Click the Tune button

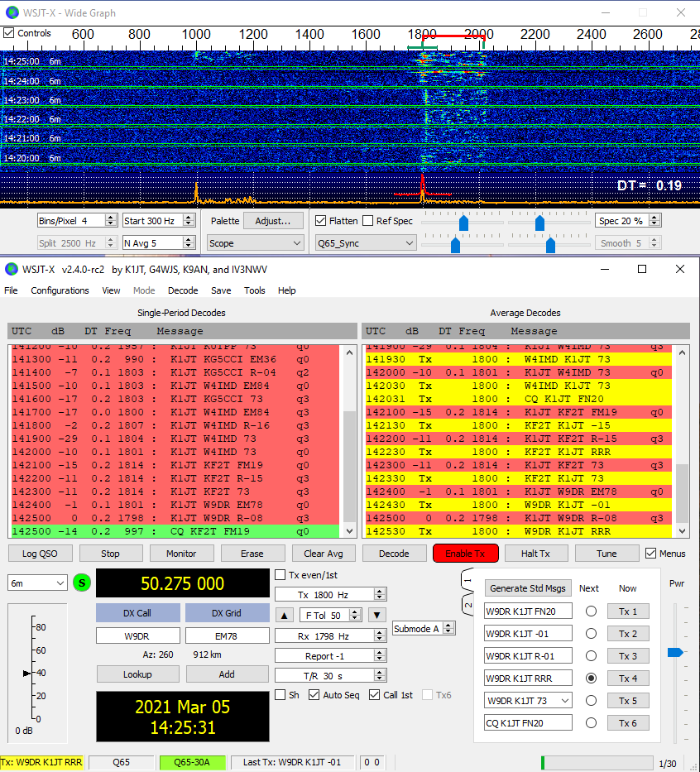[607, 554]
